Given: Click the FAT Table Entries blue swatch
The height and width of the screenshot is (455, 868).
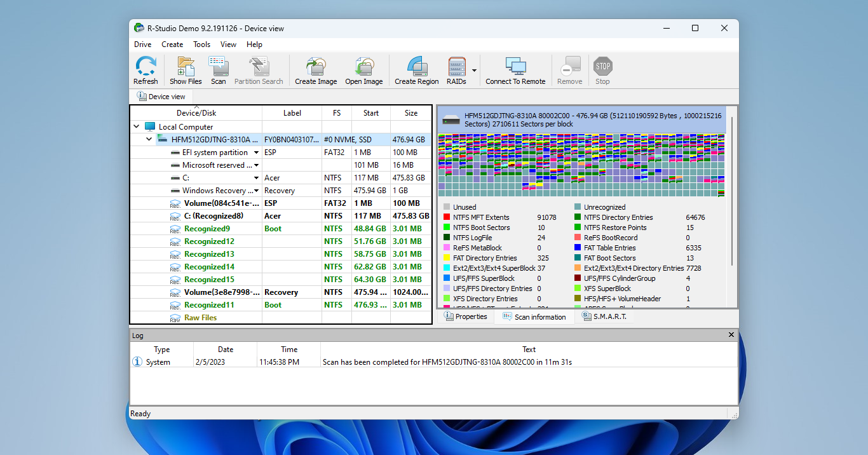Looking at the screenshot, I should pyautogui.click(x=578, y=248).
